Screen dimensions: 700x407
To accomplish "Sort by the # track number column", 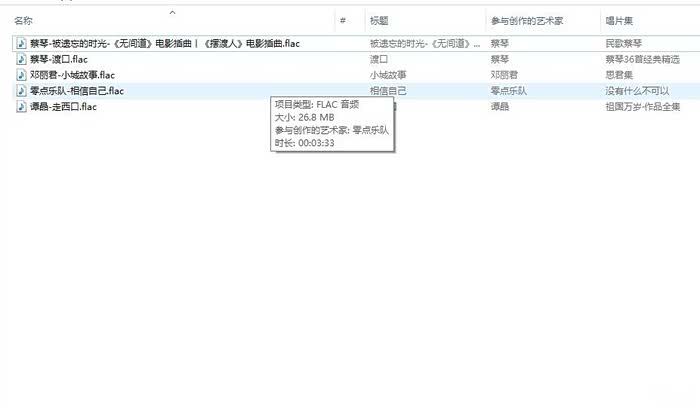I will tap(343, 21).
